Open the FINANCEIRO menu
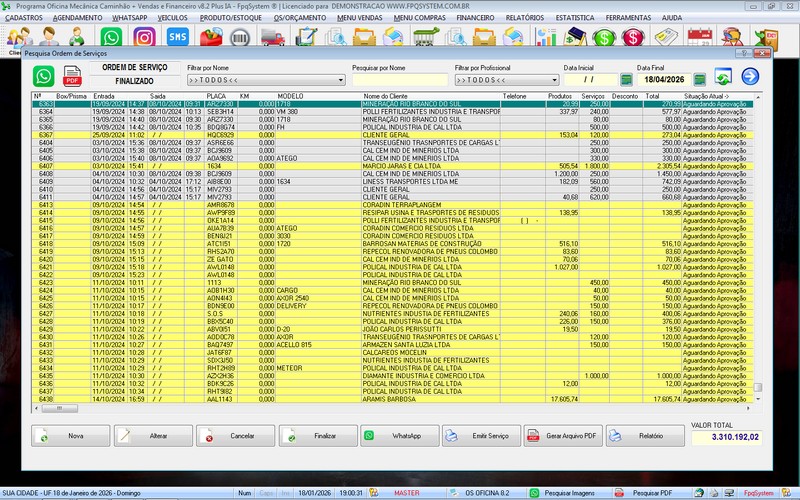 [474, 18]
